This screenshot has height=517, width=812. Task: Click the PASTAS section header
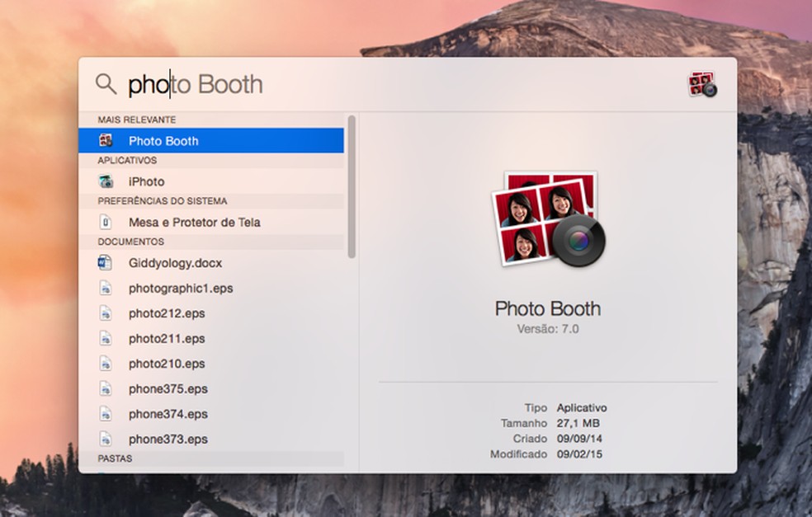pos(115,458)
